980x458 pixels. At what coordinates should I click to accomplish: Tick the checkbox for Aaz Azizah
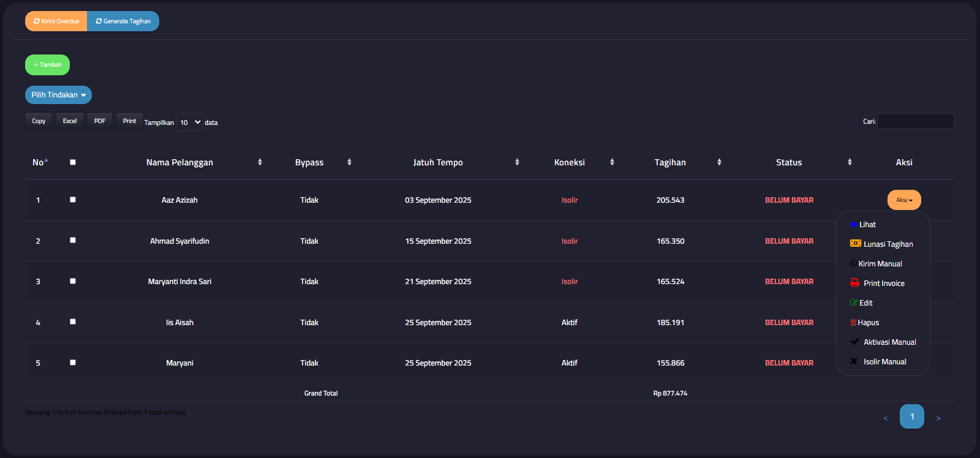coord(73,200)
